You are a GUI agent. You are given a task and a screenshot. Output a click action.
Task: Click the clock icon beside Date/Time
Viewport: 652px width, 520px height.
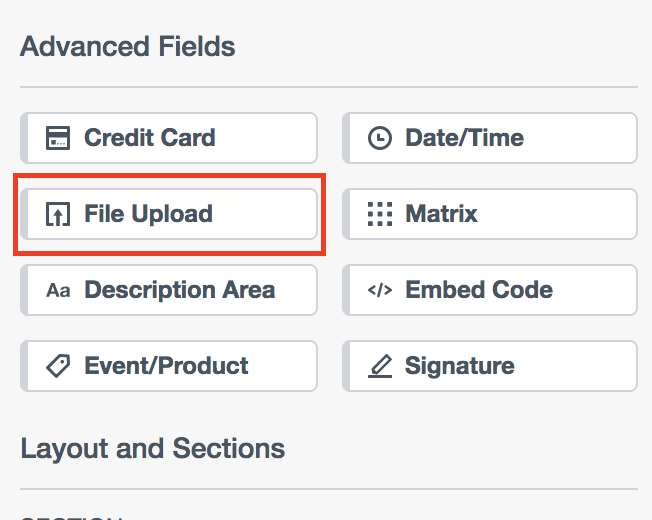(x=380, y=138)
